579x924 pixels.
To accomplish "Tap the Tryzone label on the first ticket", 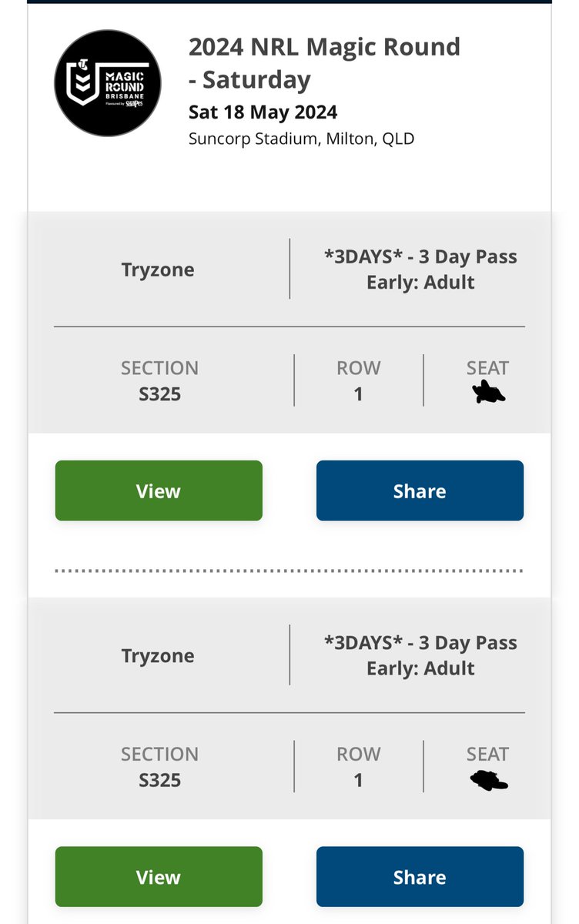I will pyautogui.click(x=158, y=269).
